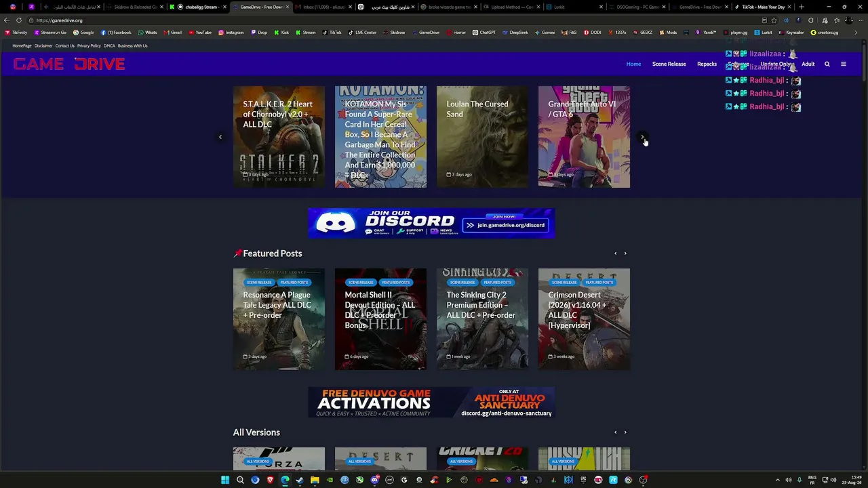Open Windows taskbar search

[x=240, y=480]
